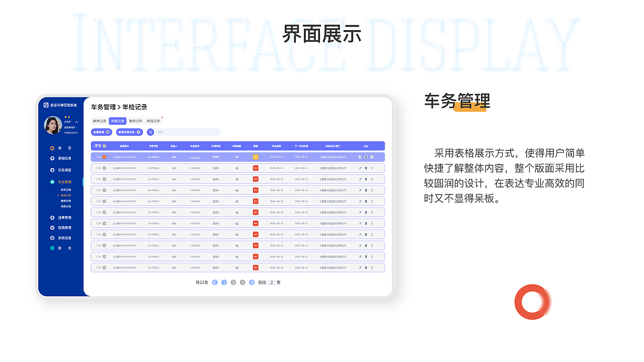This screenshot has width=644, height=362.
Task: Delete the first record using trash icon
Action: coord(367,156)
